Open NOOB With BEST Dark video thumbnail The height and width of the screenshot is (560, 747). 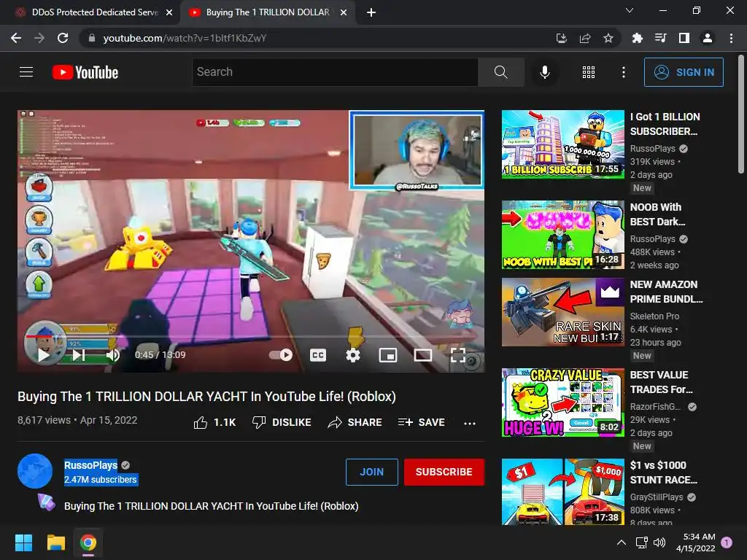[562, 235]
